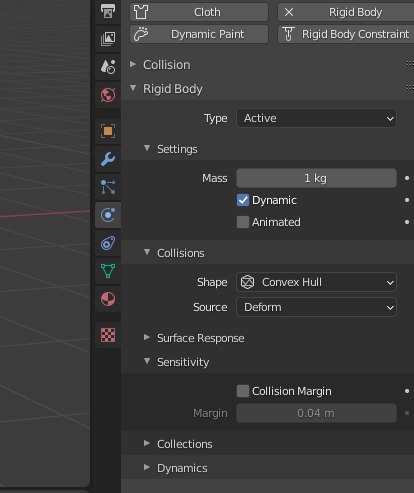
Task: Open the Particles properties tab
Action: (x=108, y=187)
